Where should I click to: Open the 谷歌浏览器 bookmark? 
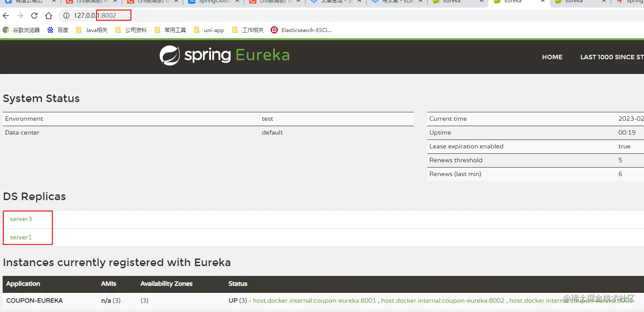[x=21, y=30]
